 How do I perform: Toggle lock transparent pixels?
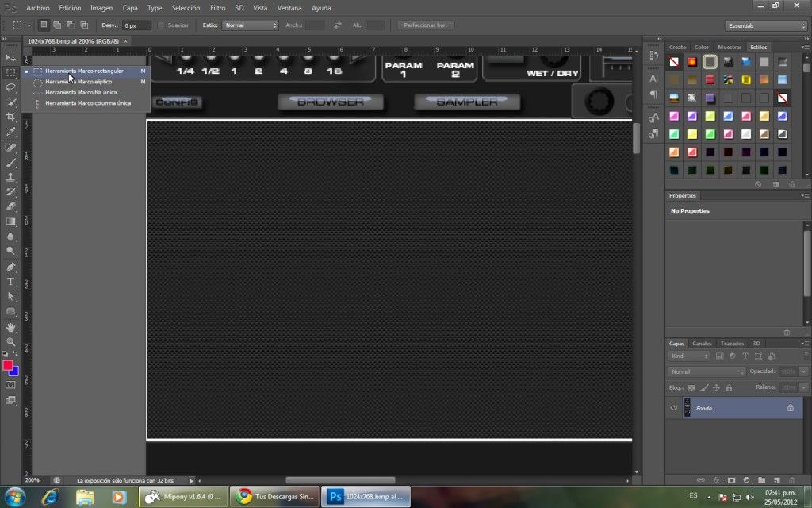point(691,387)
